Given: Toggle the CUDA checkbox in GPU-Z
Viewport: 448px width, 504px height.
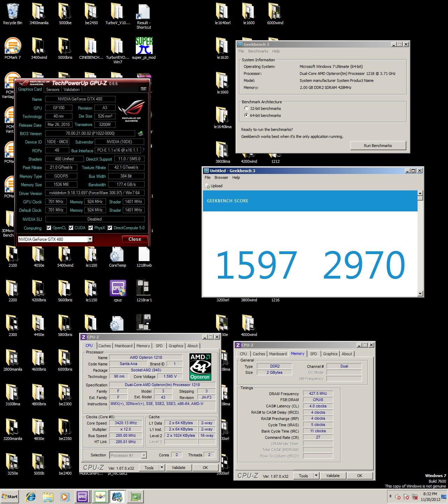Looking at the screenshot, I should pos(71,228).
